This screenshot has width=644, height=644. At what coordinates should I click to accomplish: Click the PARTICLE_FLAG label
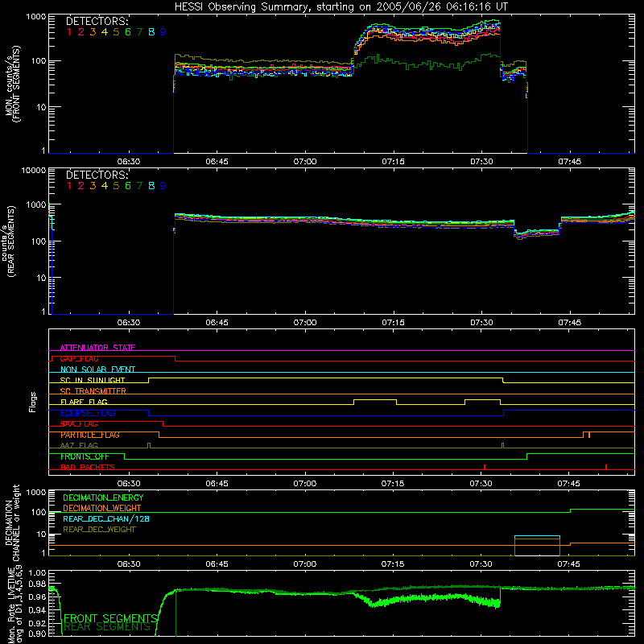(90, 435)
